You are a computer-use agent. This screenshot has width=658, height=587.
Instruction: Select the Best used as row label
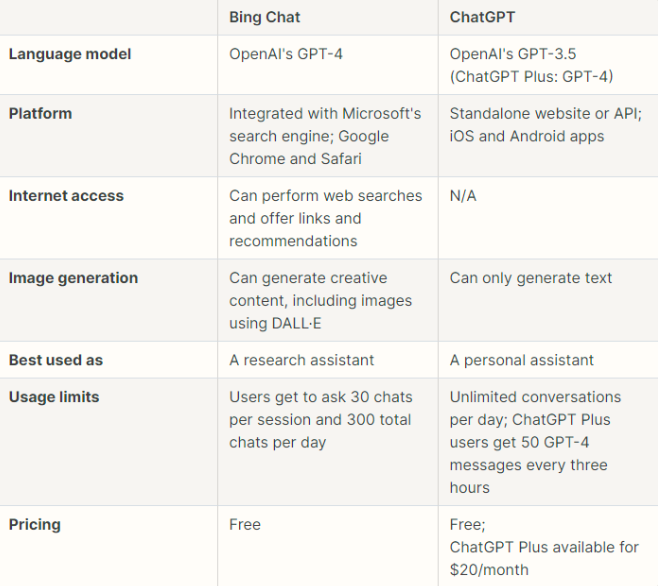pos(56,360)
